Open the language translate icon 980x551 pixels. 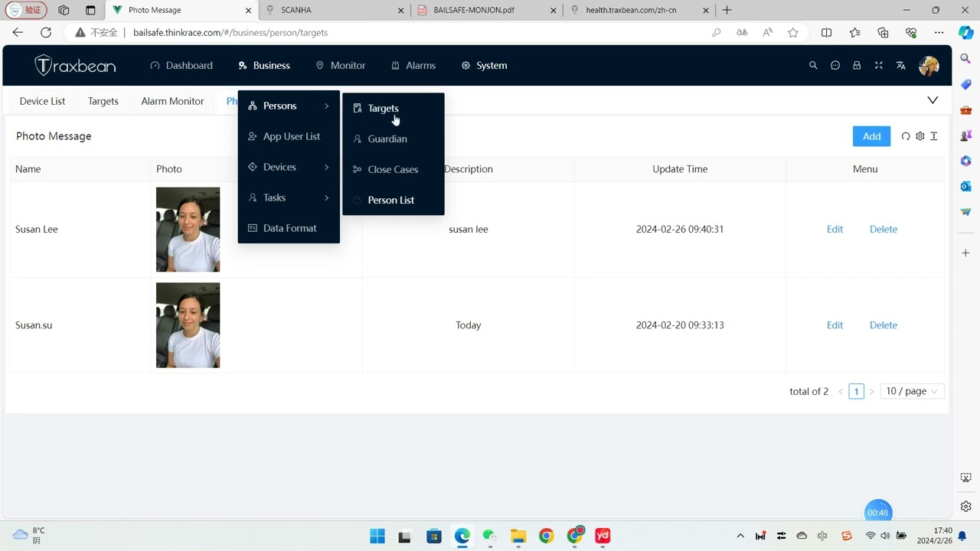(900, 66)
